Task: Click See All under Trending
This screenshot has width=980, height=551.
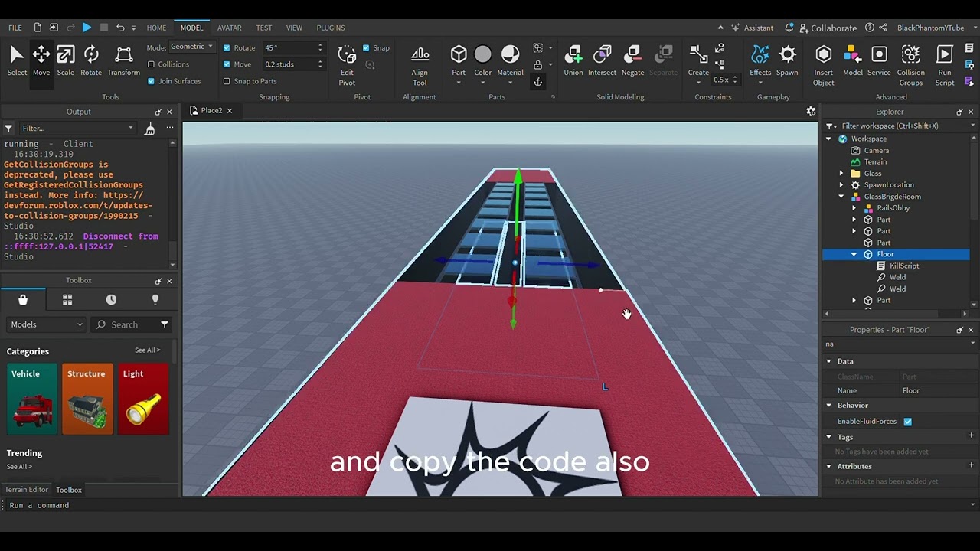Action: coord(20,467)
